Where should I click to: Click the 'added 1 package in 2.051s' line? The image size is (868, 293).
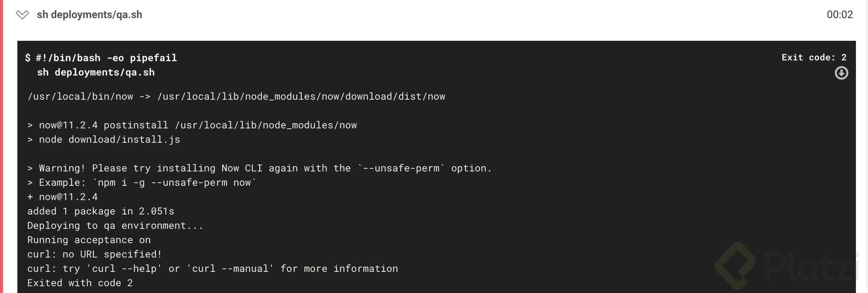tap(101, 211)
